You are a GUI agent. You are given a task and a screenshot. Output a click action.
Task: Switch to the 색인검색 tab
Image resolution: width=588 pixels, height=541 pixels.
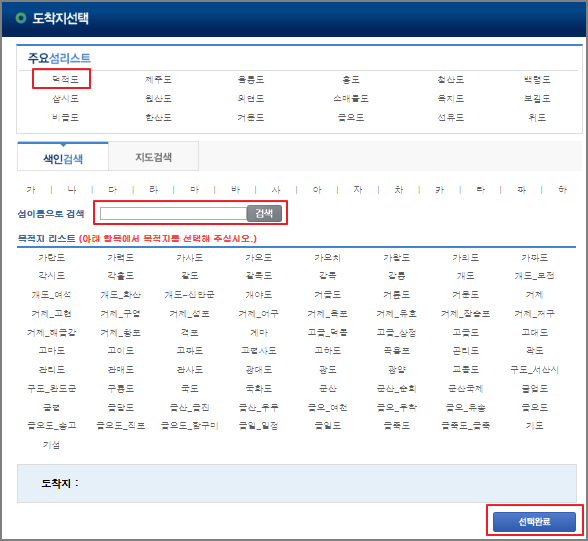pyautogui.click(x=63, y=157)
